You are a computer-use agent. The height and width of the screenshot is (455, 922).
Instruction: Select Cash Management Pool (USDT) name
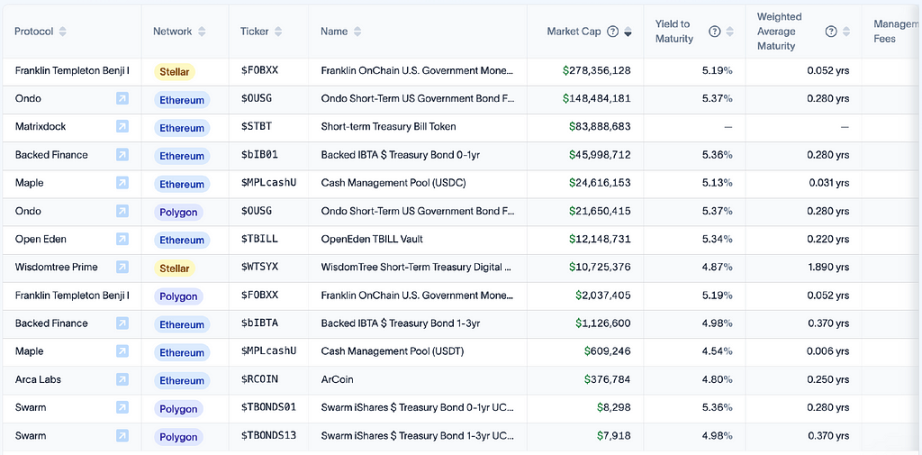click(x=392, y=351)
